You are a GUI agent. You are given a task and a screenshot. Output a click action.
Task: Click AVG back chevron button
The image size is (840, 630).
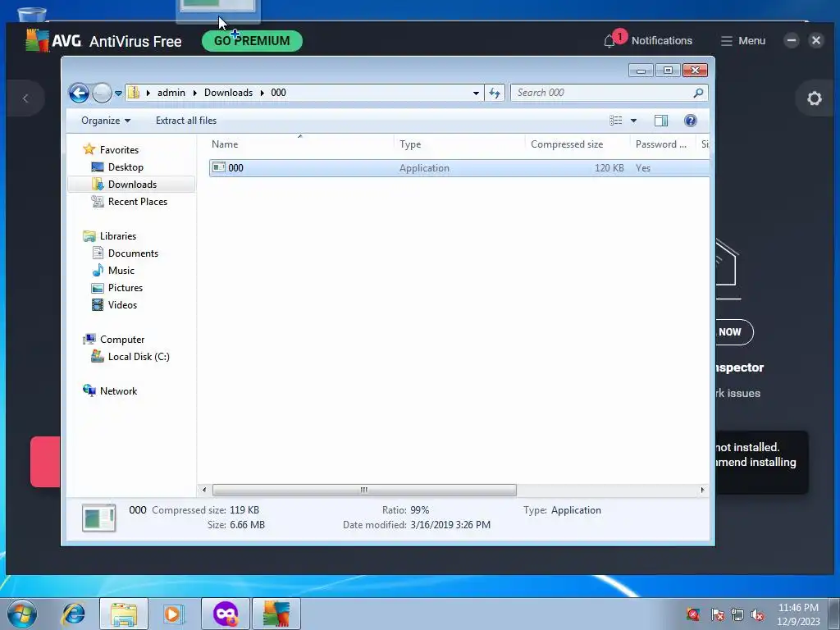click(25, 98)
